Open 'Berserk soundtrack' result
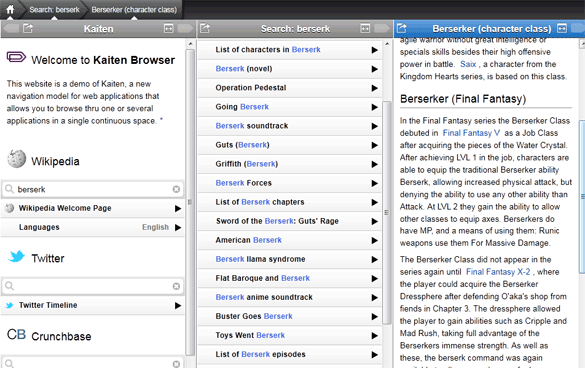This screenshot has width=585, height=368. pyautogui.click(x=289, y=126)
